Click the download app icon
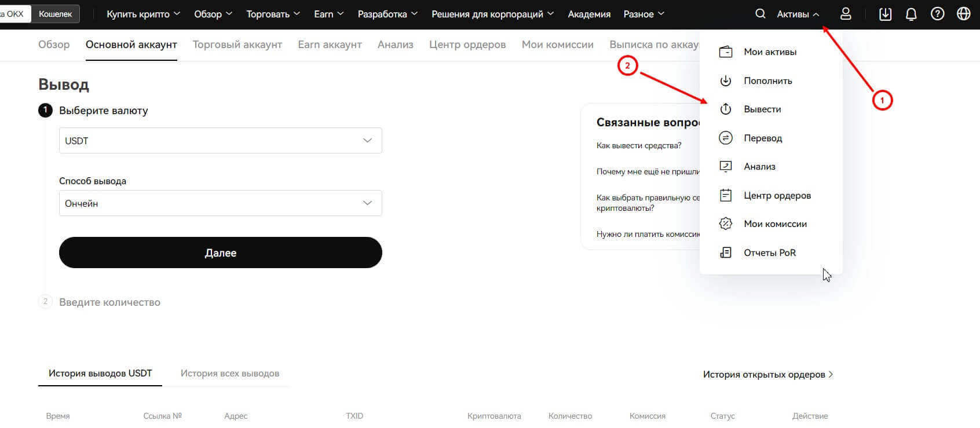 [x=885, y=14]
